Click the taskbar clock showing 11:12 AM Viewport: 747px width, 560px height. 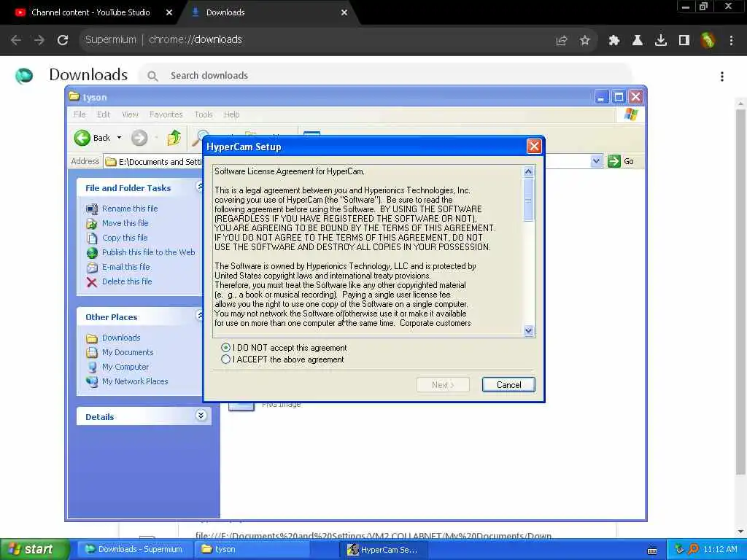pos(720,550)
